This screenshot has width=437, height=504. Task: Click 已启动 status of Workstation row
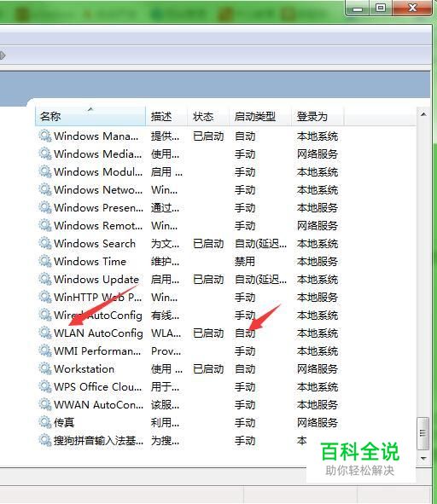click(208, 369)
